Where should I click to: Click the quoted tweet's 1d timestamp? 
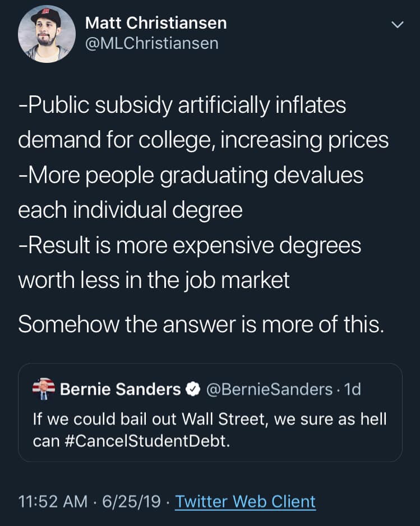point(352,389)
